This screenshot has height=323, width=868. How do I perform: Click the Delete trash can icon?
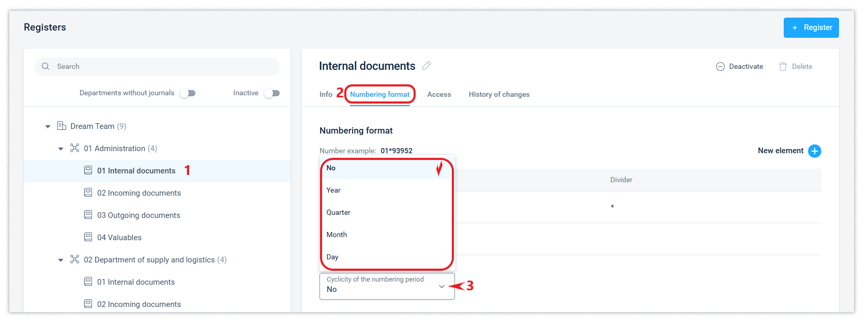click(783, 67)
